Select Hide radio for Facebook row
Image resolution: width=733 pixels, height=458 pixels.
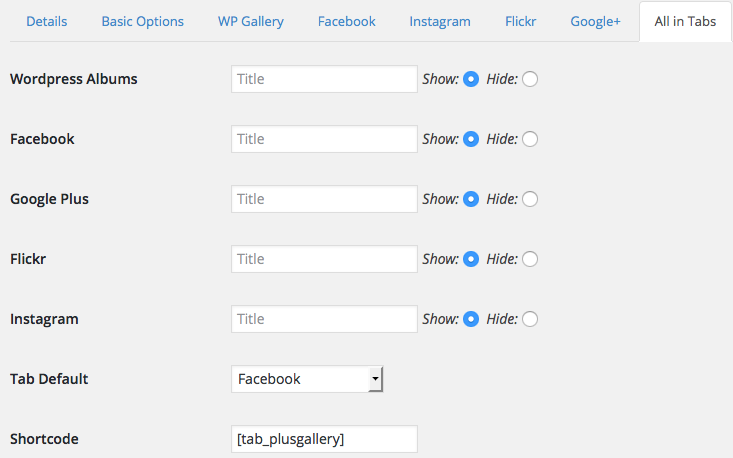coord(530,139)
